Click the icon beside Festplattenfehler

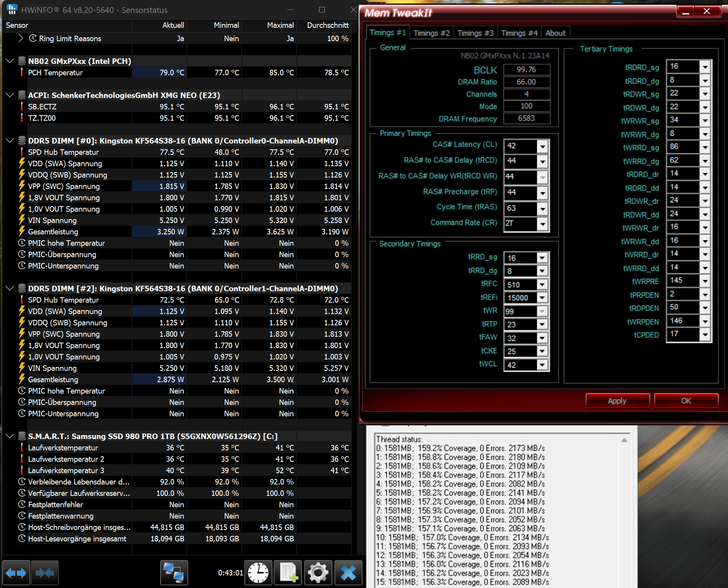(x=22, y=505)
